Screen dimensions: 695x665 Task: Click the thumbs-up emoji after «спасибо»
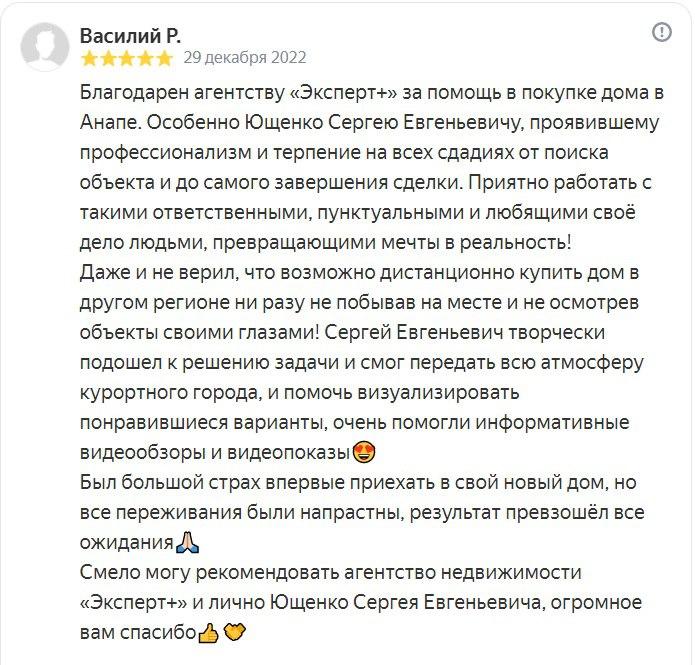pos(208,634)
